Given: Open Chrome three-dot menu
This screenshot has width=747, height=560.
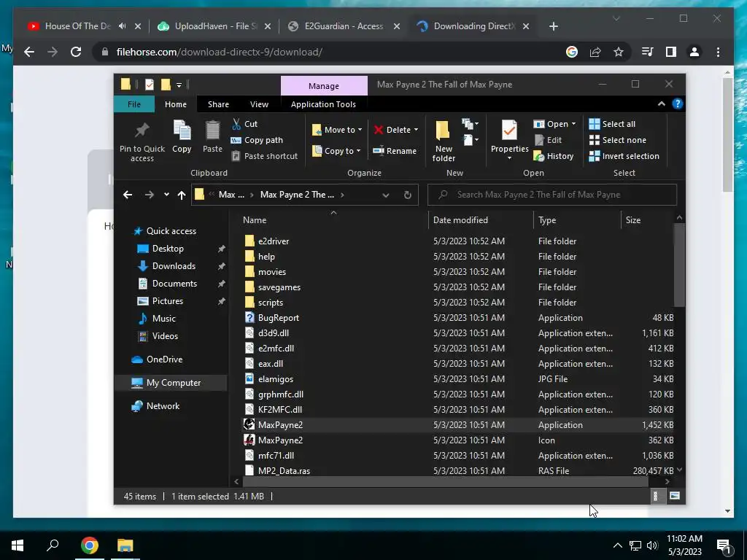Looking at the screenshot, I should coord(718,52).
